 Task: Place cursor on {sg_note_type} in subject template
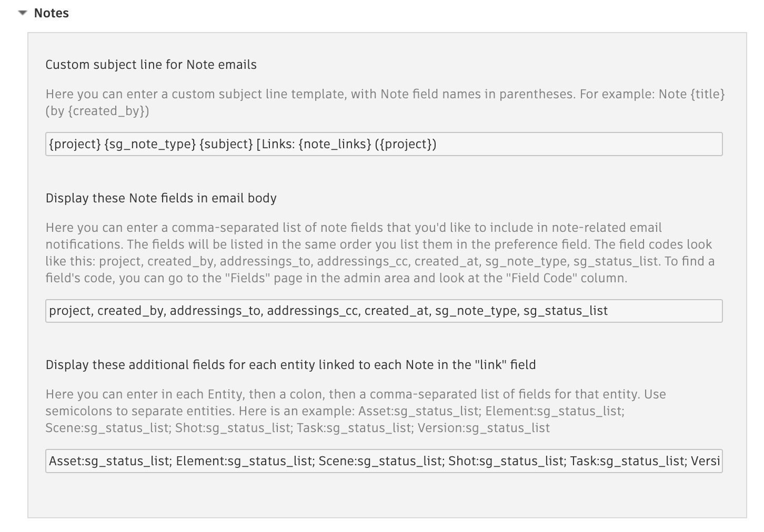pos(150,144)
